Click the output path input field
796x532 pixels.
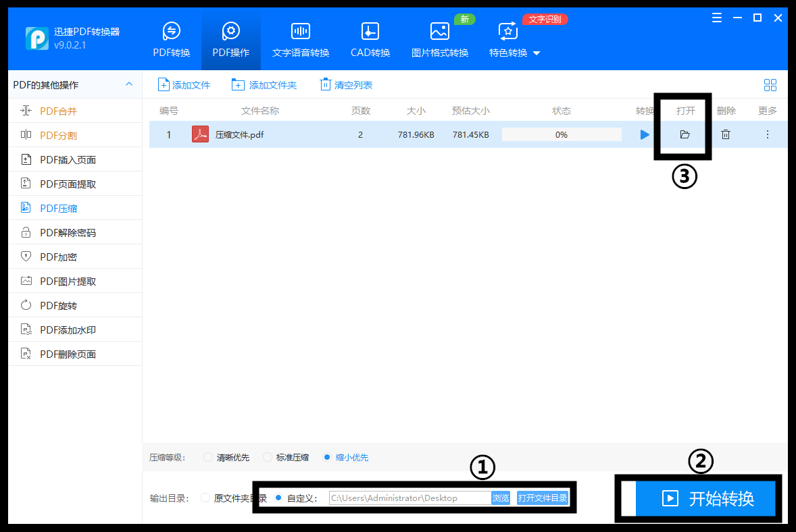[x=409, y=498]
